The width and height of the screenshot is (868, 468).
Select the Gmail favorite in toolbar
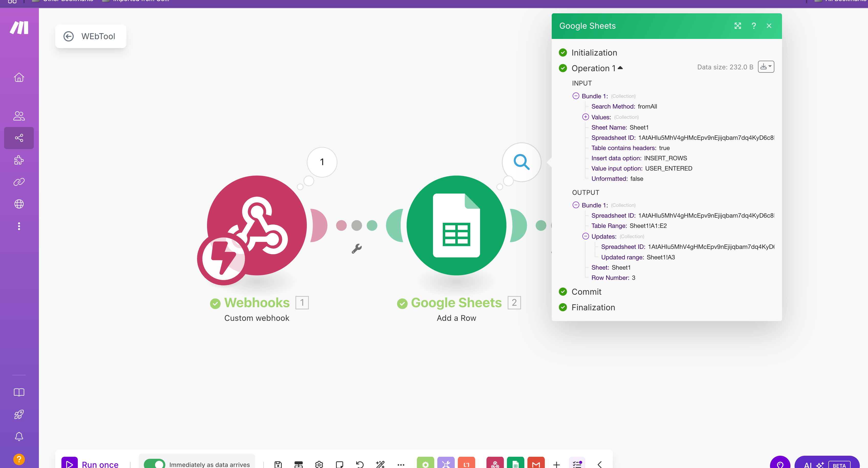point(536,463)
